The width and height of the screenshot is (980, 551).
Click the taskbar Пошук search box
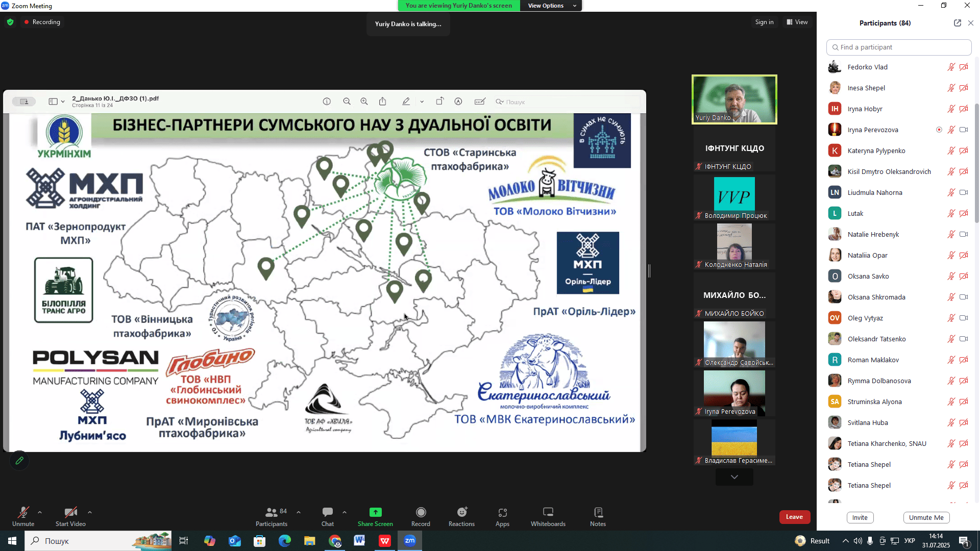(98, 541)
